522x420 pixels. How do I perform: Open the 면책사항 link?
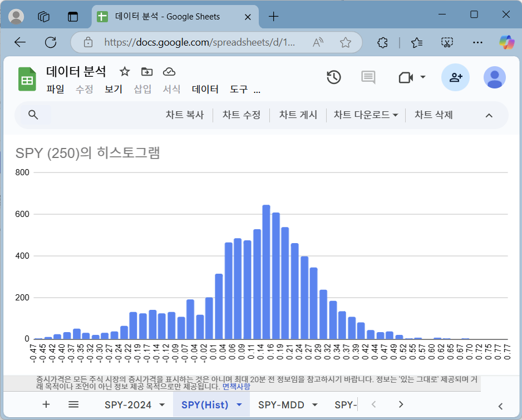[236, 387]
